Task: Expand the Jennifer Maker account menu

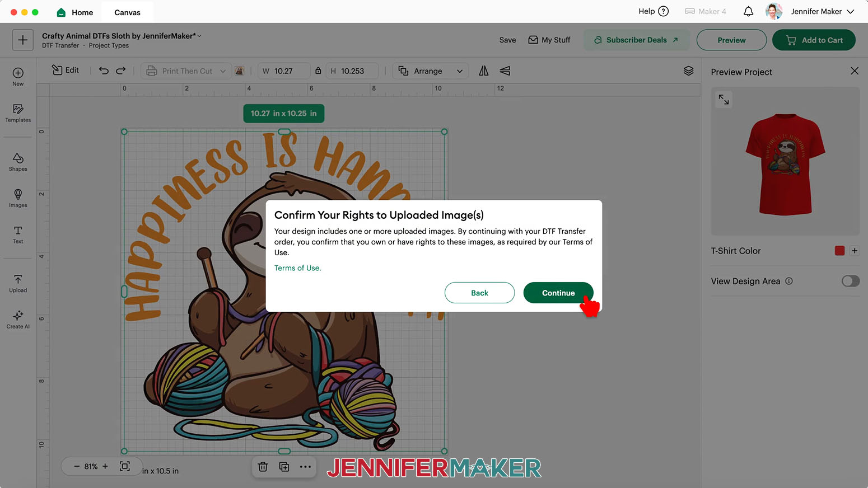Action: 850,11
